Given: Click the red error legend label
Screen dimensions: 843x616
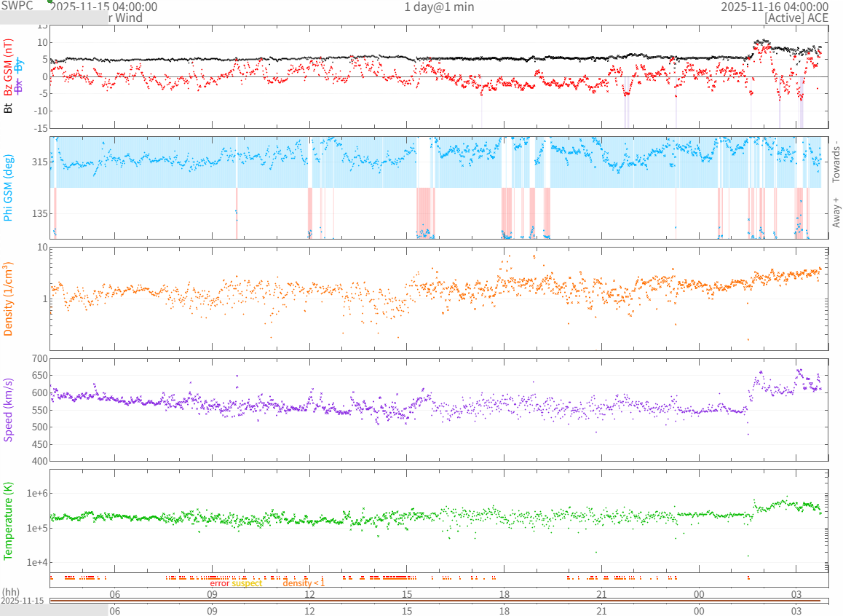Looking at the screenshot, I should click(220, 583).
